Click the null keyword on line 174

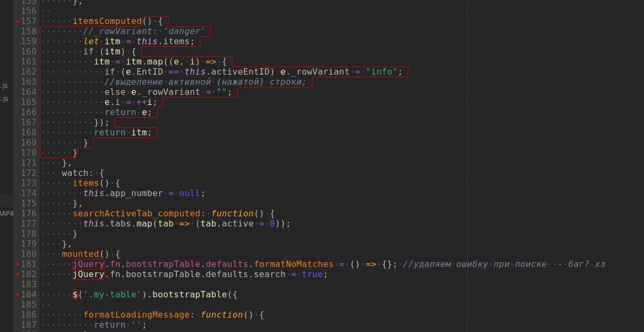(x=190, y=193)
